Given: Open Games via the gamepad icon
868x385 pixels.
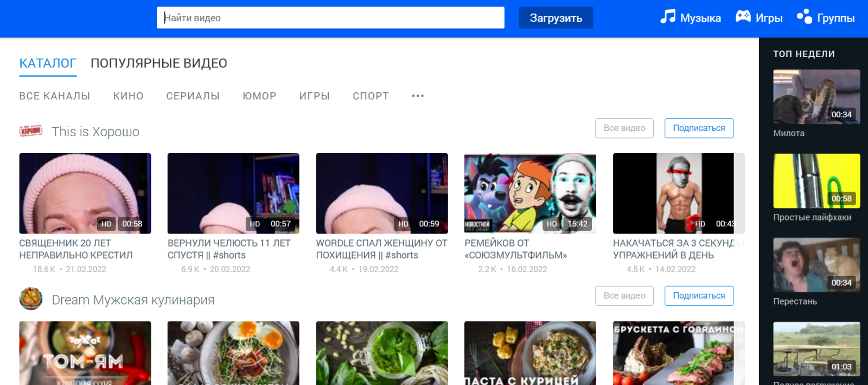Looking at the screenshot, I should click(758, 17).
